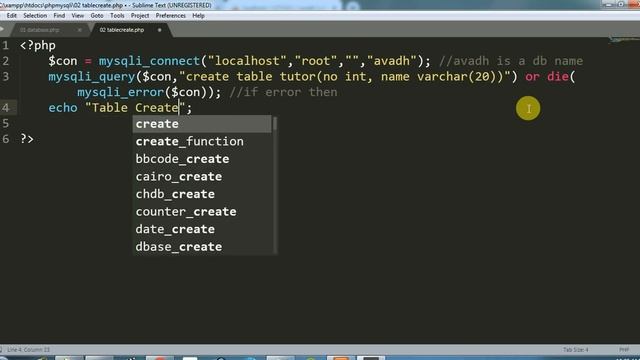This screenshot has height=360, width=640.
Task: Open the Project menu
Action: click(140, 16)
